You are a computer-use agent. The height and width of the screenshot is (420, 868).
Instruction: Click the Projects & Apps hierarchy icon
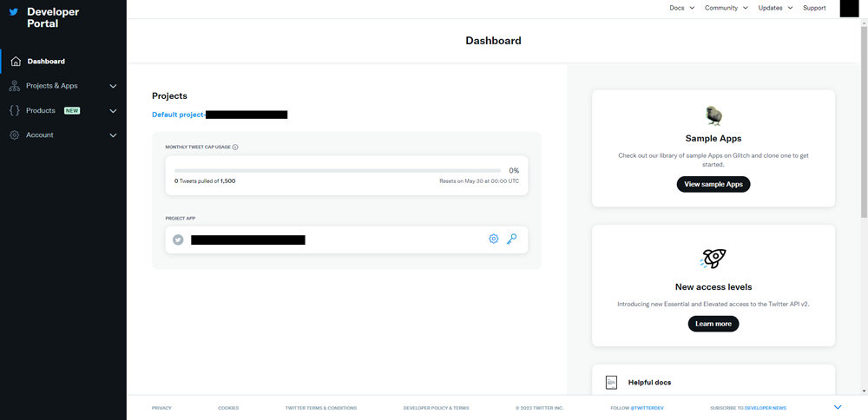15,86
